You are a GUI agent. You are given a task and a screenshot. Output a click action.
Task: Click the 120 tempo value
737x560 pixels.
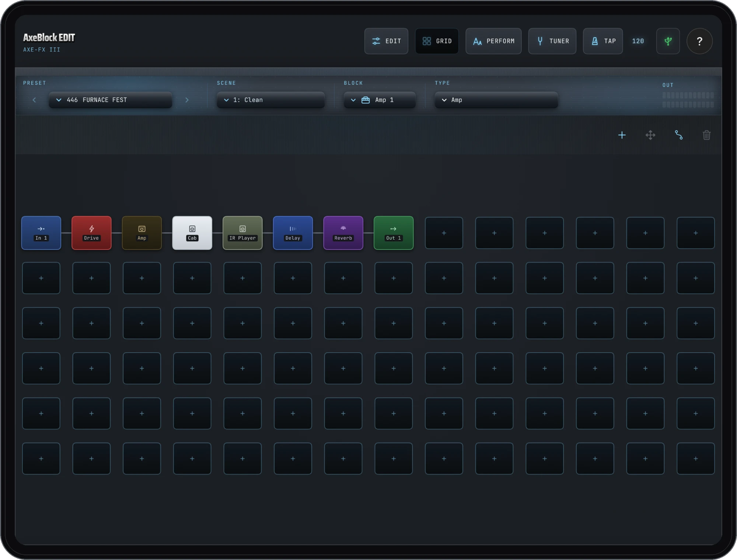point(638,41)
